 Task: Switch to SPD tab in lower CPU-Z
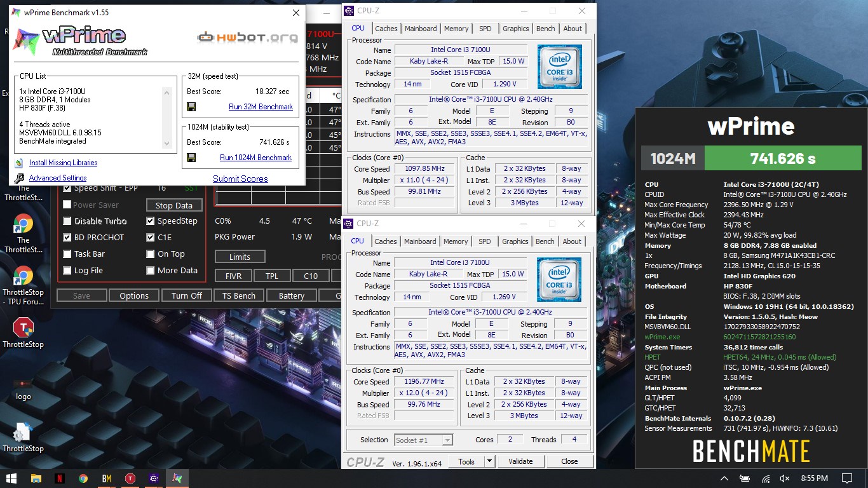485,241
